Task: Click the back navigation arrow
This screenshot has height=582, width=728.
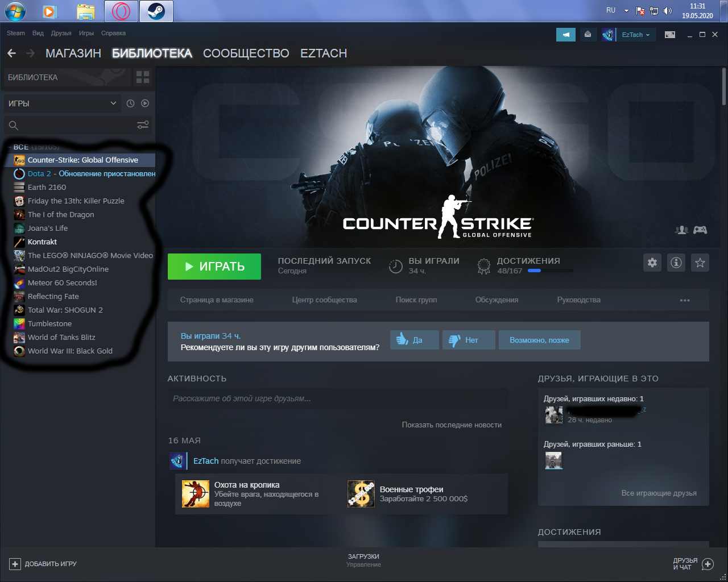Action: (x=12, y=53)
